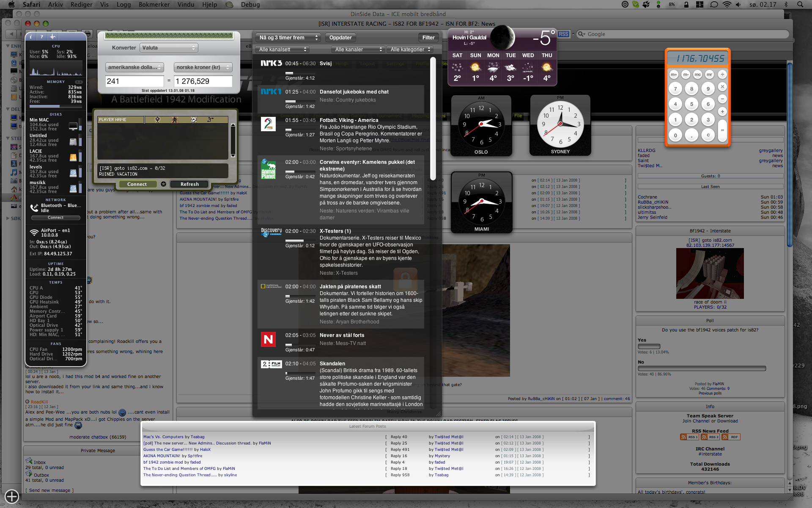Open the Bokmerker menu
The width and height of the screenshot is (812, 508).
[154, 5]
